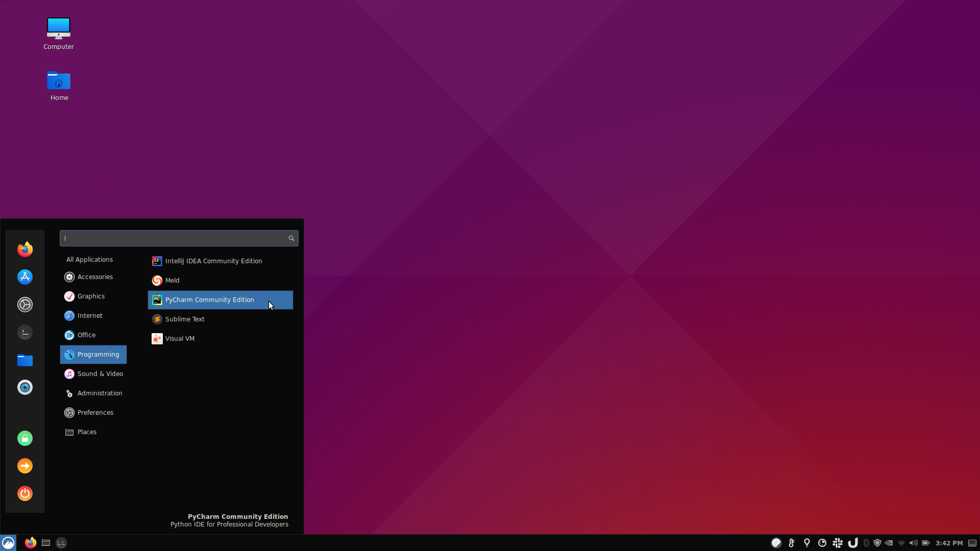Launch PyCharm Community Edition
The width and height of the screenshot is (980, 551).
tap(220, 299)
